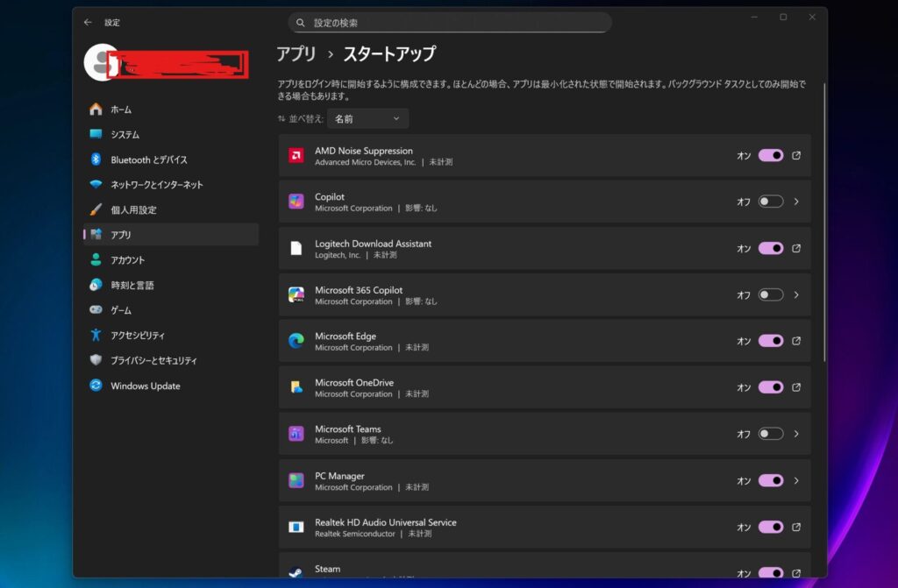The width and height of the screenshot is (898, 588).
Task: Enable Microsoft Teams startup toggle
Action: click(770, 434)
